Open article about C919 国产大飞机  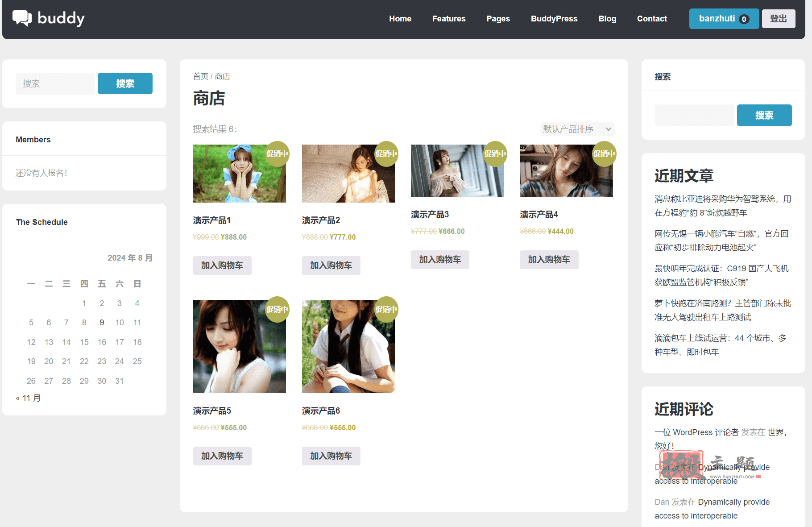pyautogui.click(x=721, y=275)
